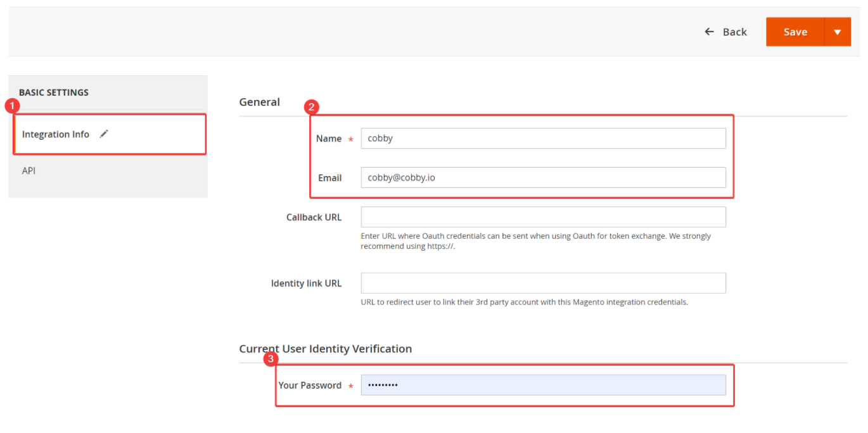868x433 pixels.
Task: Click the General section heading
Action: tap(259, 102)
